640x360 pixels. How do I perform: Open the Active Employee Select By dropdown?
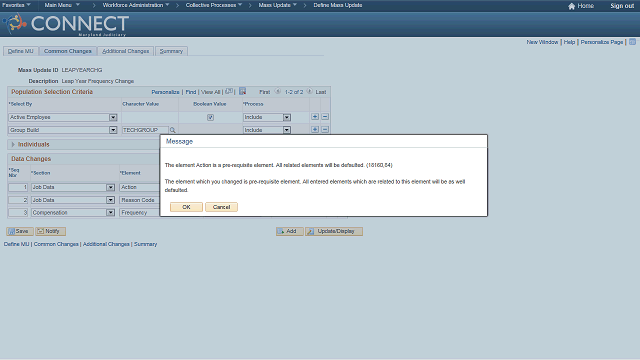coord(63,117)
